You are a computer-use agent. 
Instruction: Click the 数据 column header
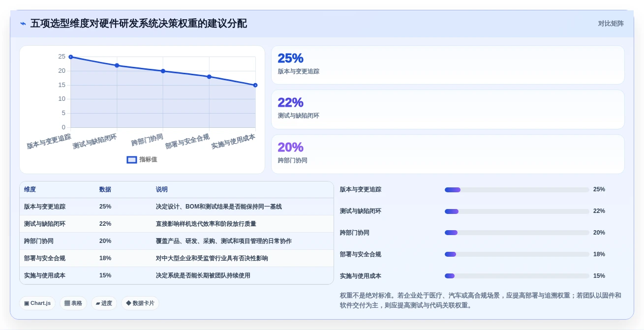(x=105, y=189)
